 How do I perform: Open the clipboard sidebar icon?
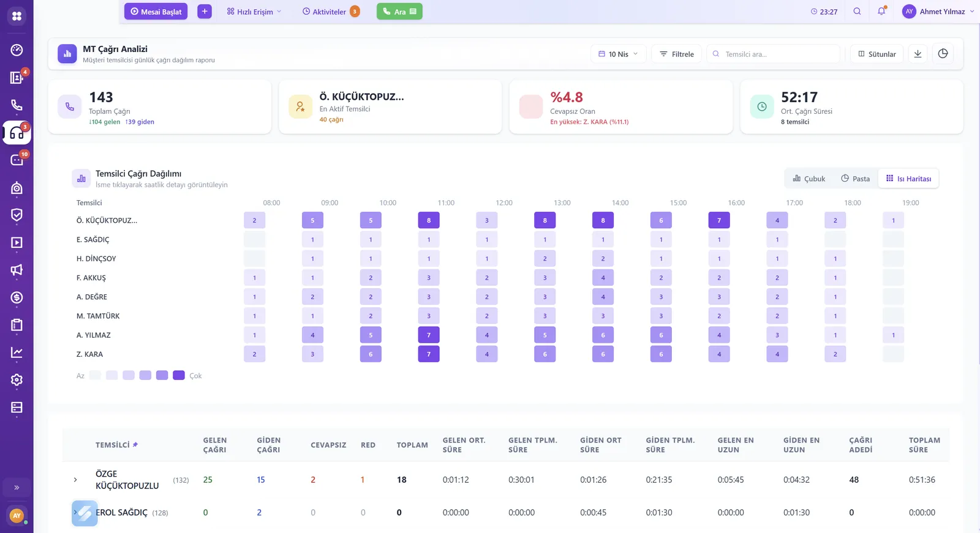pos(17,325)
